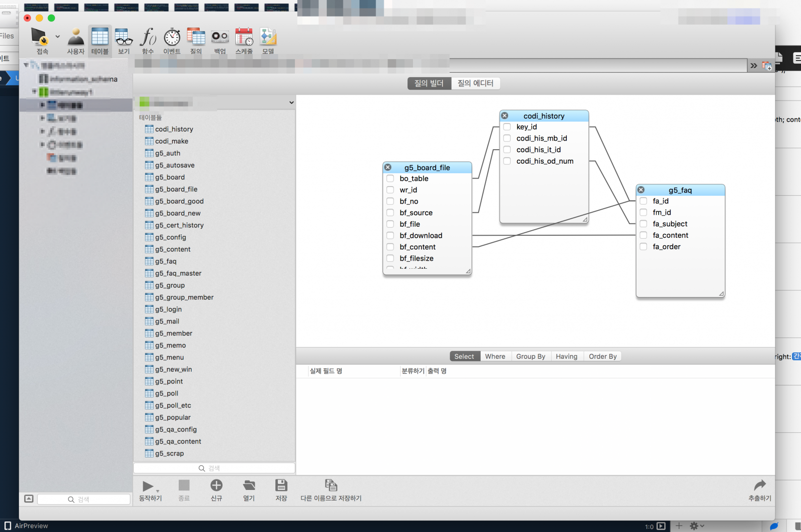Open the database selector dropdown above table list
Screen dimensions: 801x532
[x=291, y=103]
